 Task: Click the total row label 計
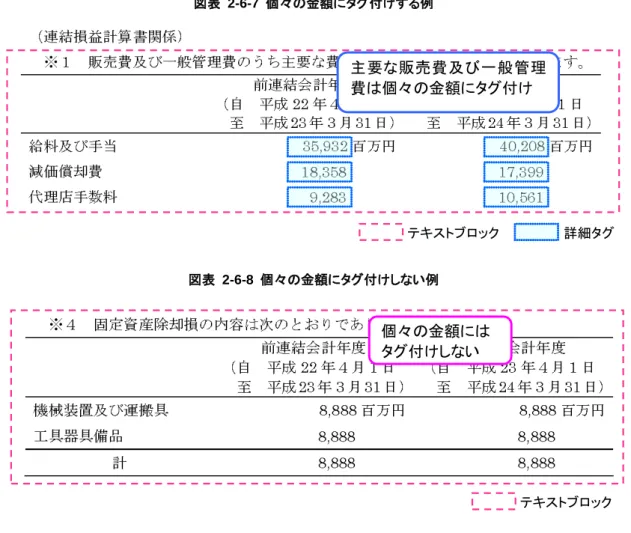coord(120,463)
